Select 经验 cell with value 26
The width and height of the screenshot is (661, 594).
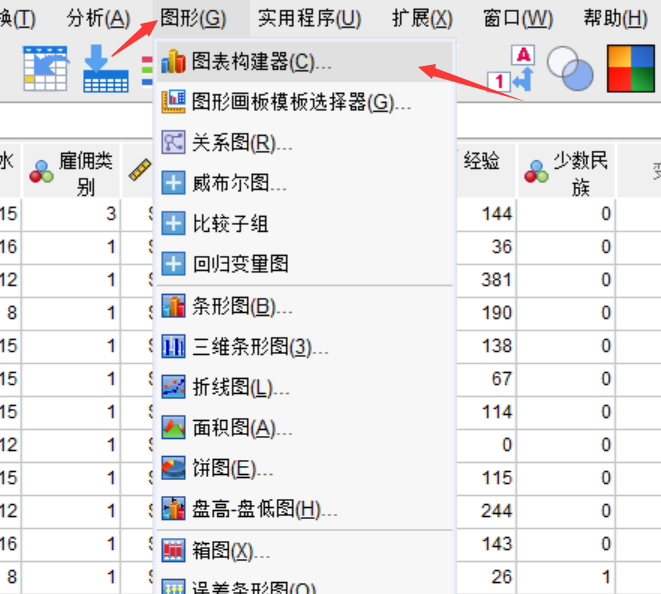point(486,578)
